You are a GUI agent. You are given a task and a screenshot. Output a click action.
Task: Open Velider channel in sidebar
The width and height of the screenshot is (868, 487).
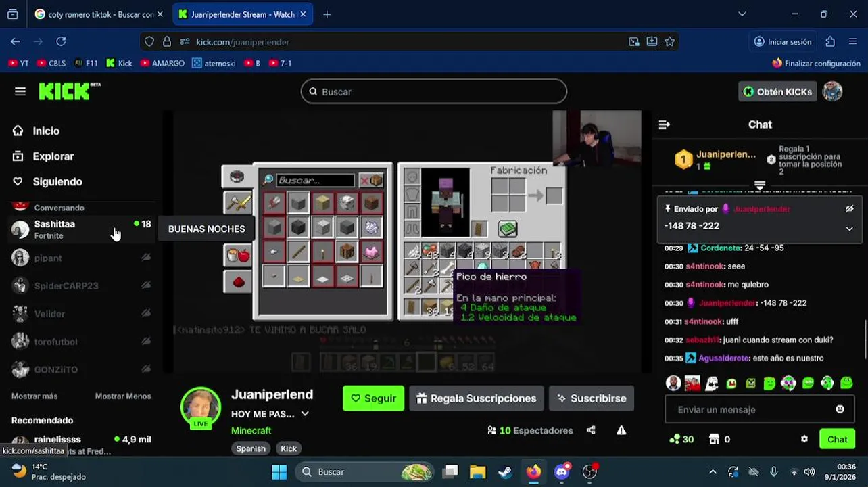81,314
